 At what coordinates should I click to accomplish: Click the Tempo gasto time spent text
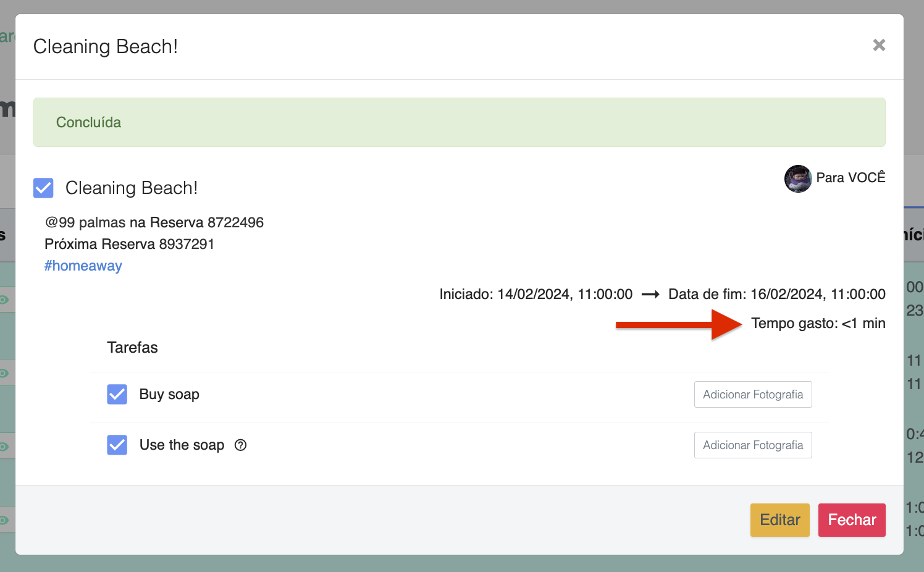[x=818, y=323]
